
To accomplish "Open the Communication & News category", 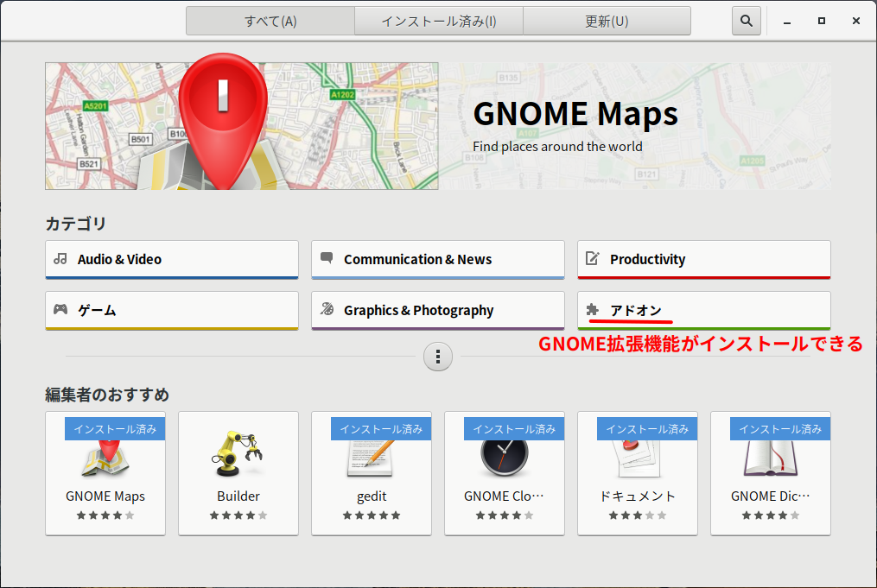I will pyautogui.click(x=438, y=260).
